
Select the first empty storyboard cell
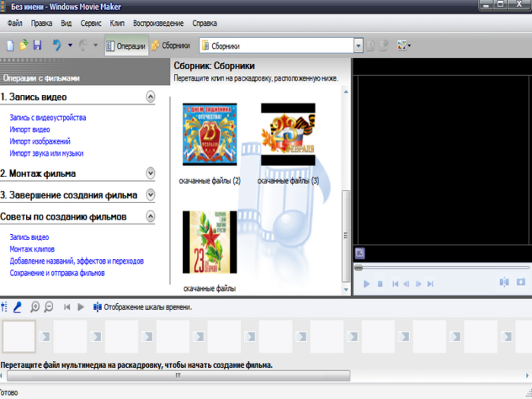[19, 336]
